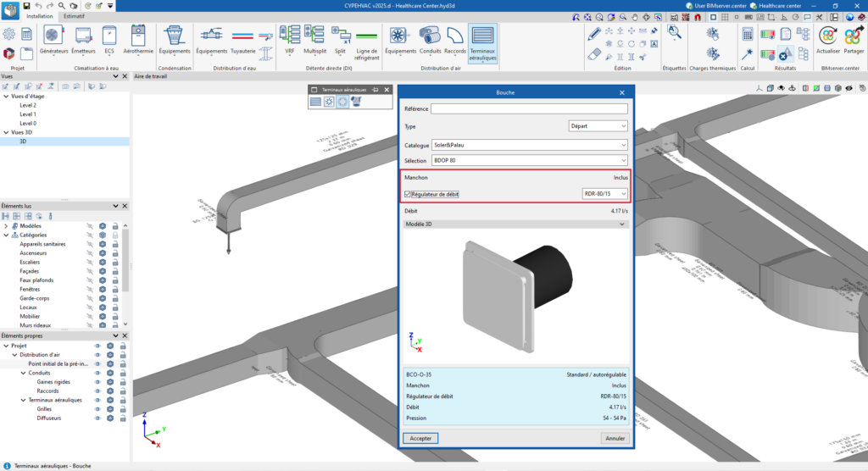Select the grille icon in Terminaux aérauliques palette
Image resolution: width=868 pixels, height=471 pixels.
coord(315,102)
